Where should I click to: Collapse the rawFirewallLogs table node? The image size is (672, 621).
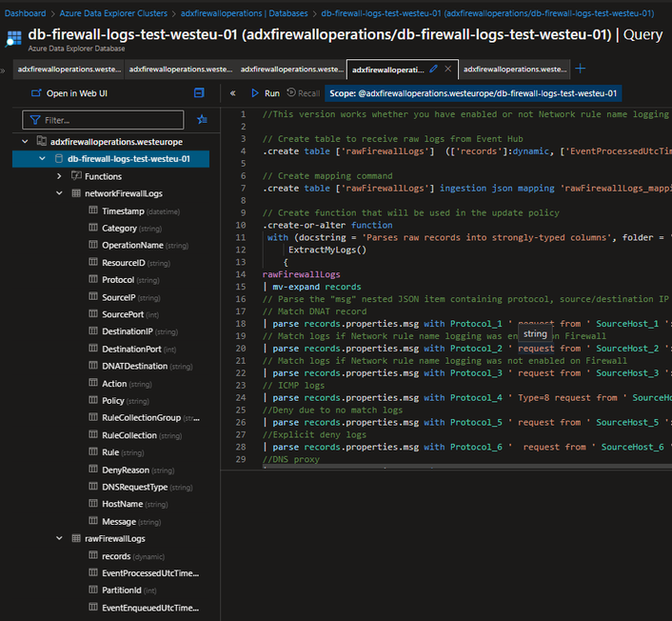pyautogui.click(x=59, y=538)
